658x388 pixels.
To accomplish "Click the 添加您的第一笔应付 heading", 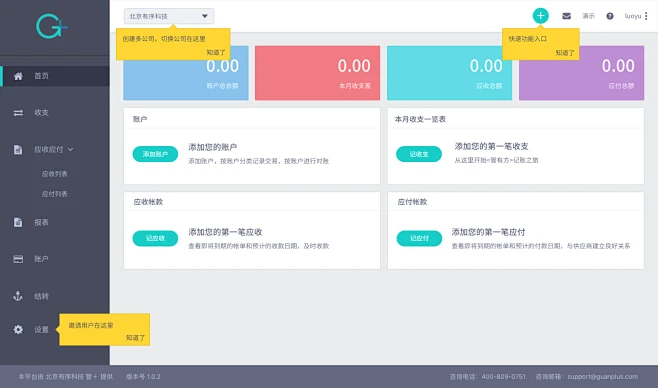I will [488, 232].
